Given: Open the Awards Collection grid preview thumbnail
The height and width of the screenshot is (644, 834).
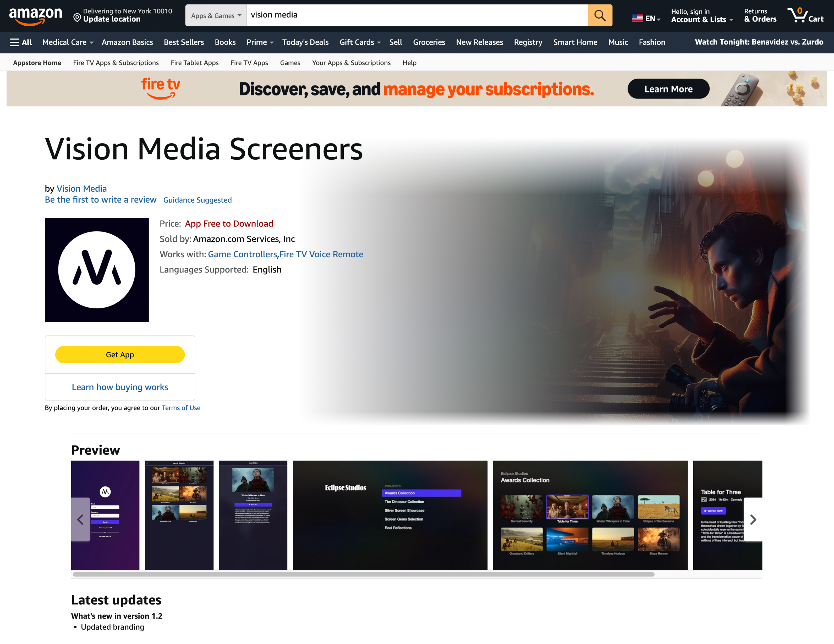Looking at the screenshot, I should (590, 515).
